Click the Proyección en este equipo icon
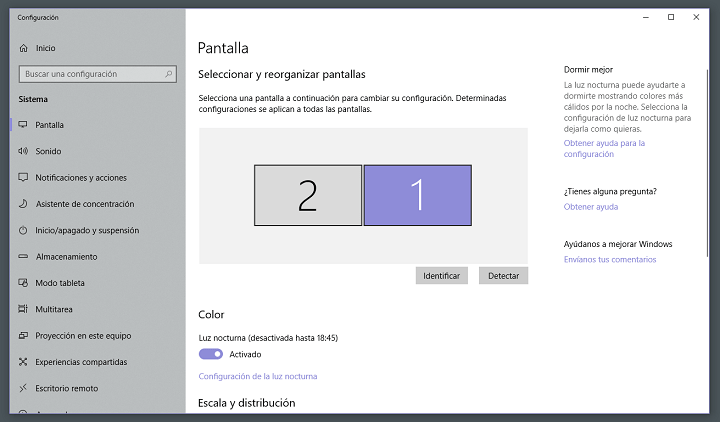720x422 pixels. 23,336
